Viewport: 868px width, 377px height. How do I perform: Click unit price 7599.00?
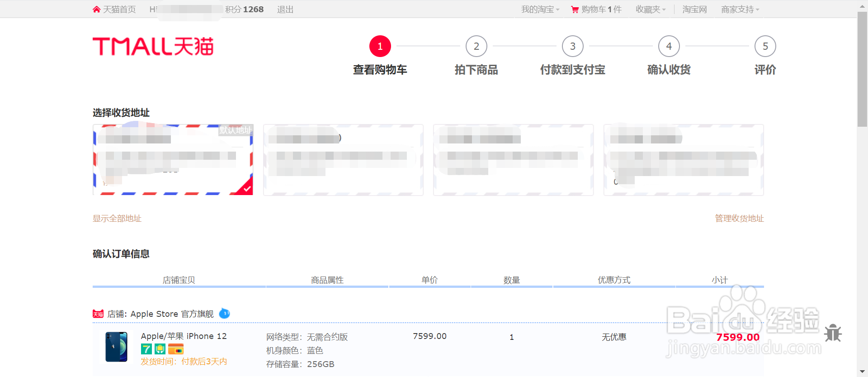pos(429,336)
